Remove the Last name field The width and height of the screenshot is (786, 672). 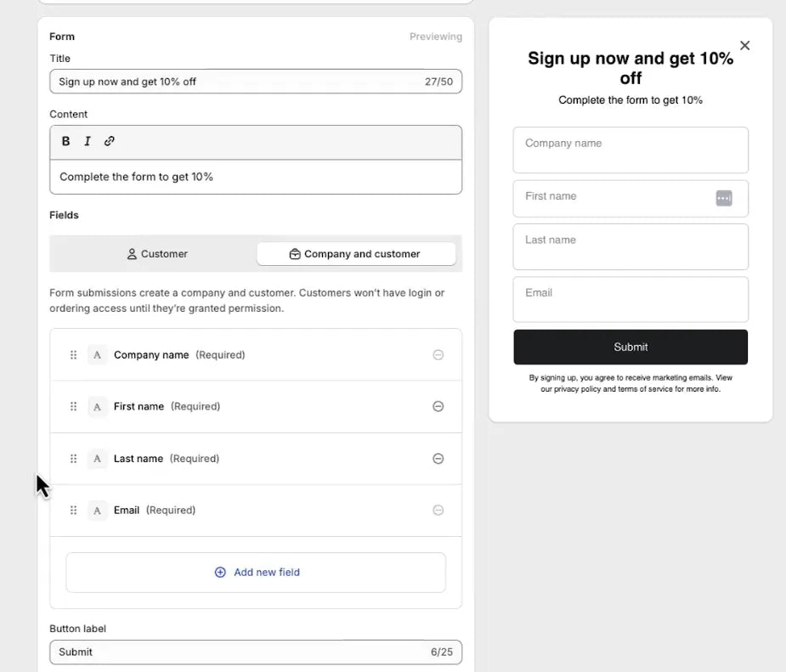coord(438,458)
